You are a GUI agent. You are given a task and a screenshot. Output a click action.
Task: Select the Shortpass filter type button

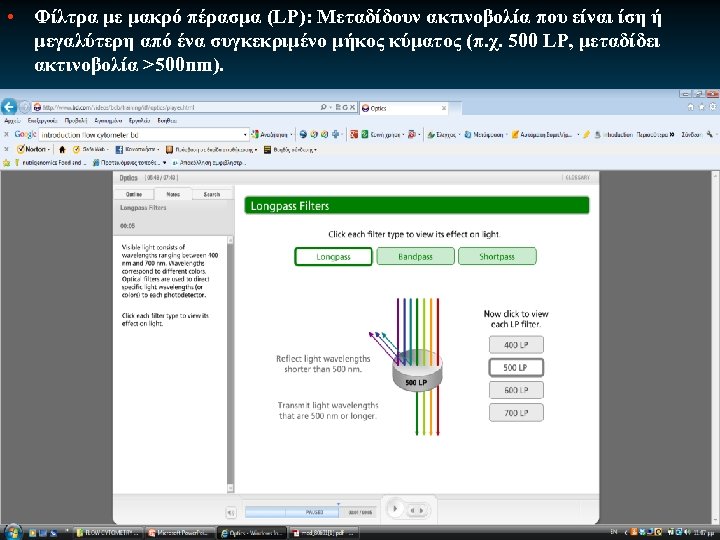(x=497, y=257)
